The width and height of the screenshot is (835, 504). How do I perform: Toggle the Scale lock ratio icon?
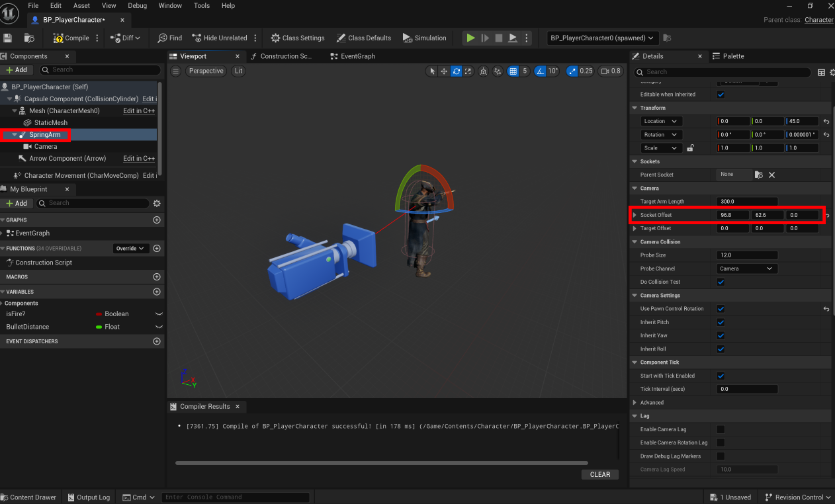click(x=690, y=148)
